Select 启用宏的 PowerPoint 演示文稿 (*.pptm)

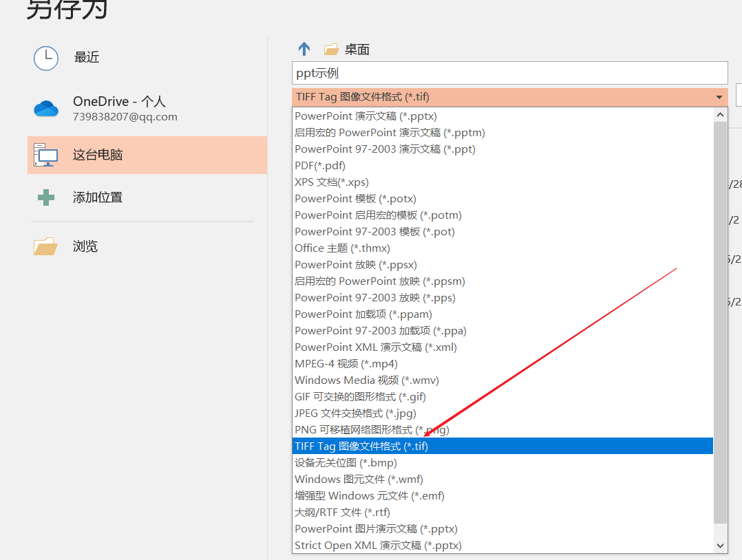click(502, 132)
